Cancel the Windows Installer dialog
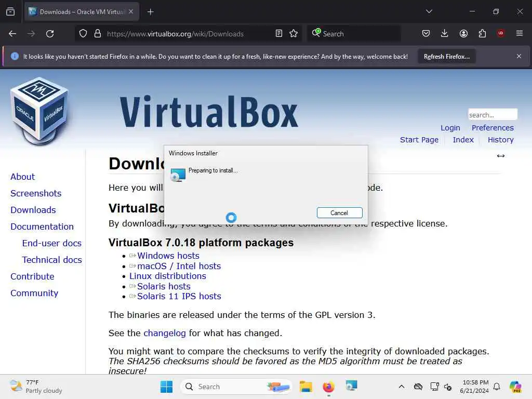The width and height of the screenshot is (532, 399). pos(339,212)
